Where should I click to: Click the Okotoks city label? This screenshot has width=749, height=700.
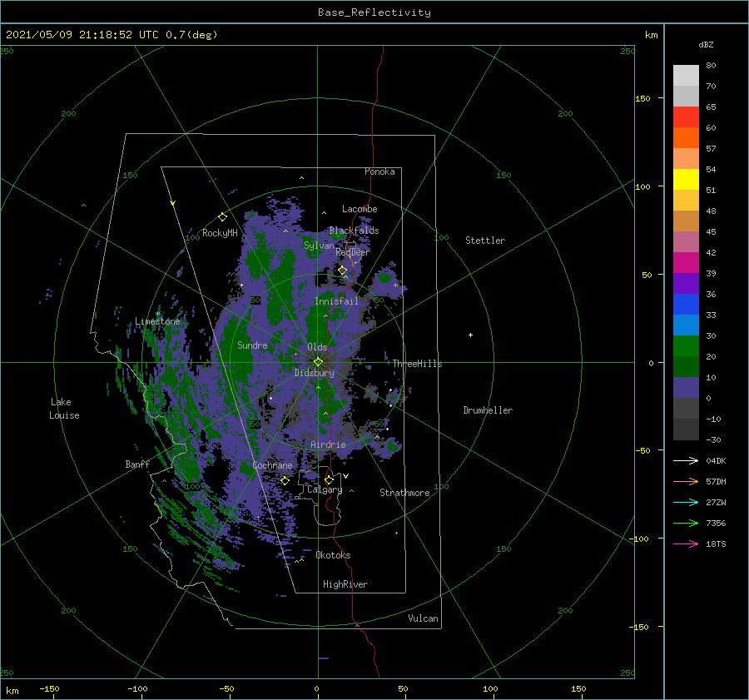[333, 555]
